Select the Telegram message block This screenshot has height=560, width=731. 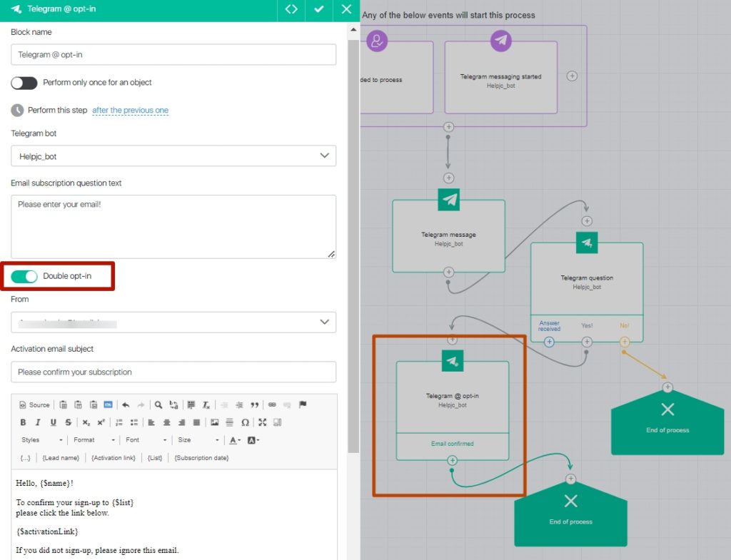448,236
